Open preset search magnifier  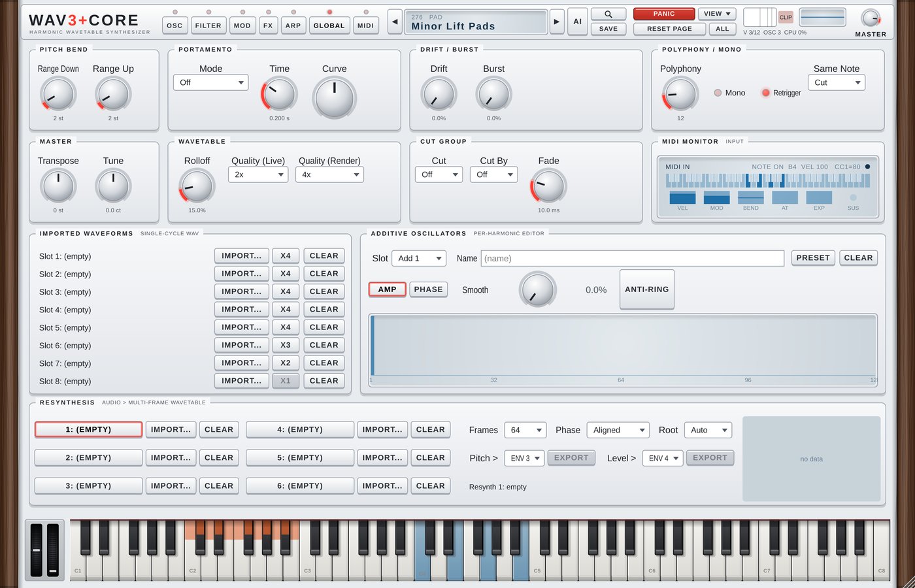click(608, 14)
